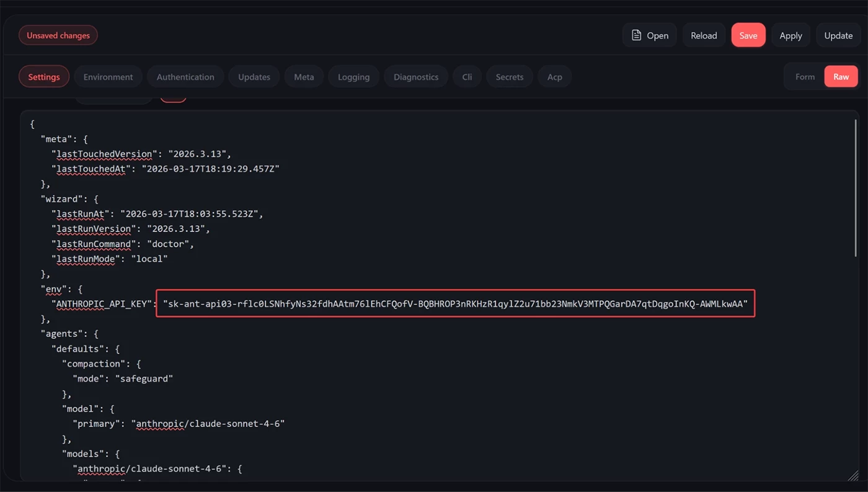868x492 pixels.
Task: Open the Secrets tab
Action: [510, 77]
